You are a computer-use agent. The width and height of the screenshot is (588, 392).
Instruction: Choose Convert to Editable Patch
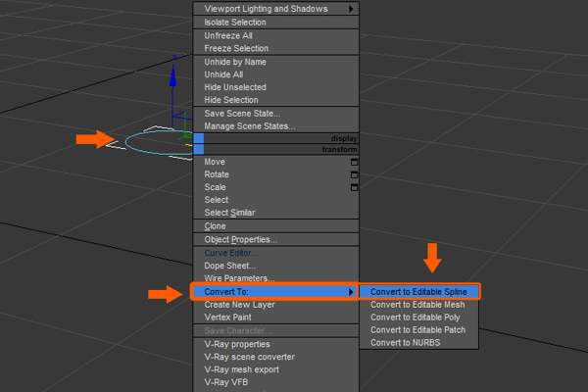[x=418, y=330]
